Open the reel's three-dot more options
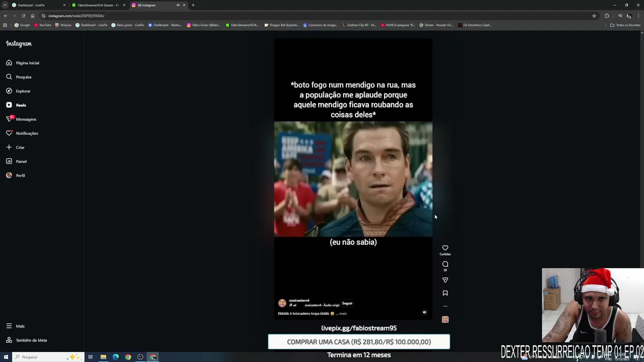This screenshot has width=644, height=362. (x=445, y=306)
